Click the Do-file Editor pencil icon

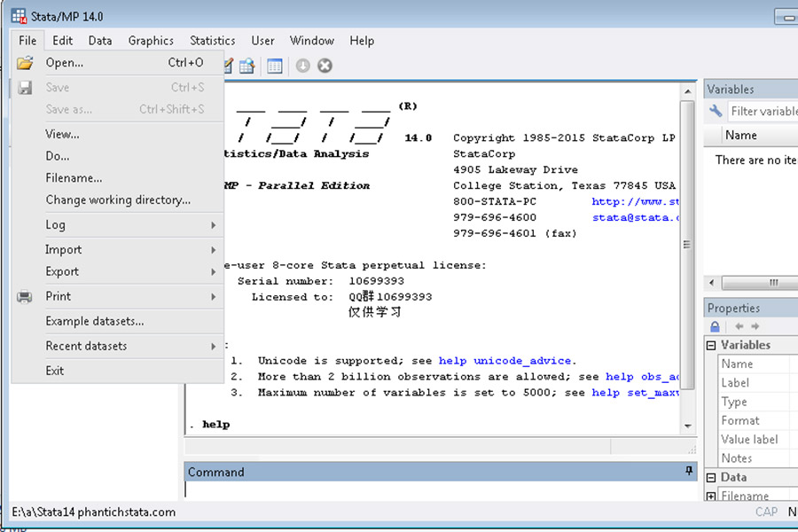229,66
